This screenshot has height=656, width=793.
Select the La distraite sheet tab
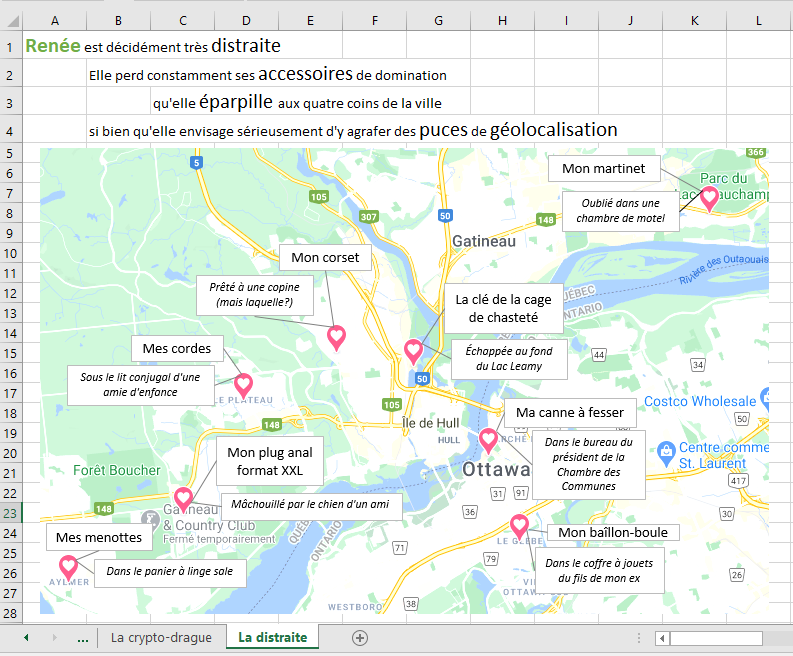click(x=272, y=638)
